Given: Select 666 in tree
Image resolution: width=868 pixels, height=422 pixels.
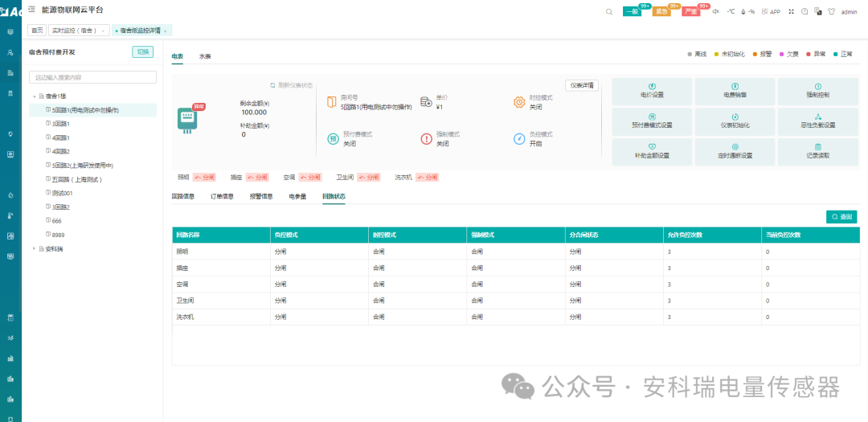Looking at the screenshot, I should click(57, 220).
